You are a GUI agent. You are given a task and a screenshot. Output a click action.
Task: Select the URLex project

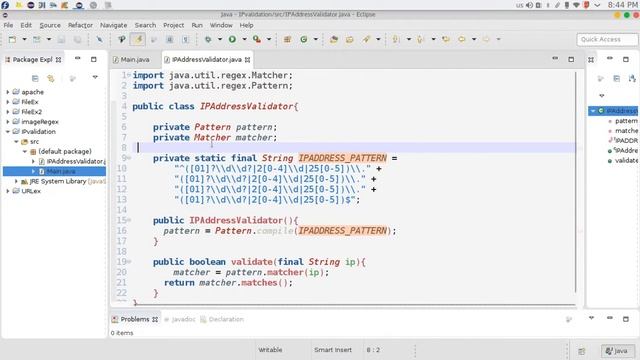point(27,191)
